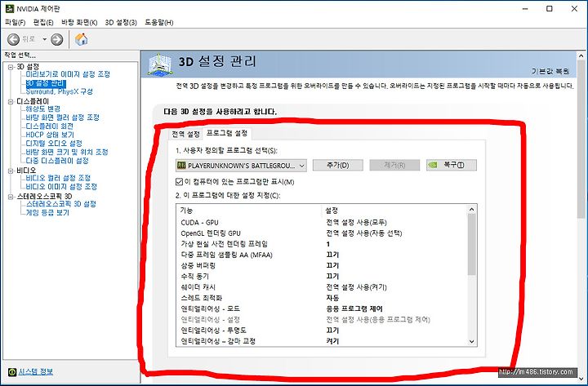Switch to the 전역 설정 tab
The image size is (588, 386).
tap(185, 134)
